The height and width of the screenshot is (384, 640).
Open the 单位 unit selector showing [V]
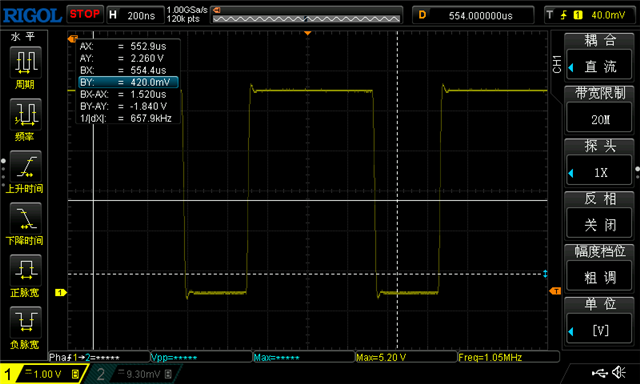coord(599,321)
